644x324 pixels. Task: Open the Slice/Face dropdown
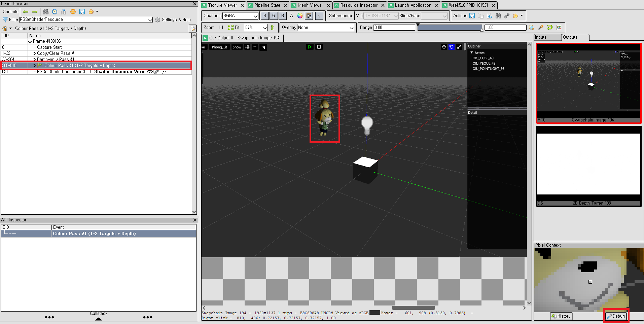[x=434, y=16]
